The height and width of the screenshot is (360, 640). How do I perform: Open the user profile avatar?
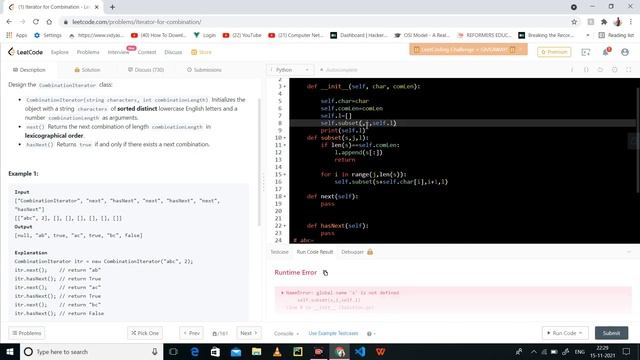tap(624, 52)
